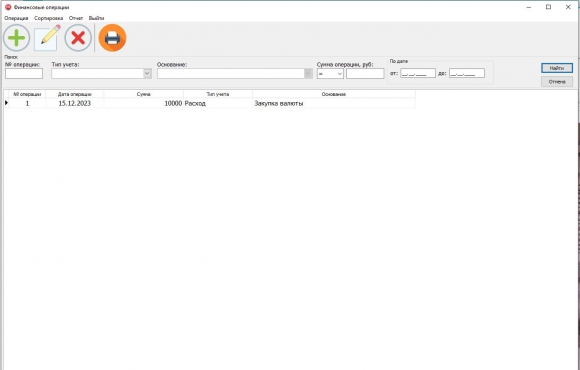Click the Отмена button
Image resolution: width=580 pixels, height=370 pixels.
[x=557, y=81]
